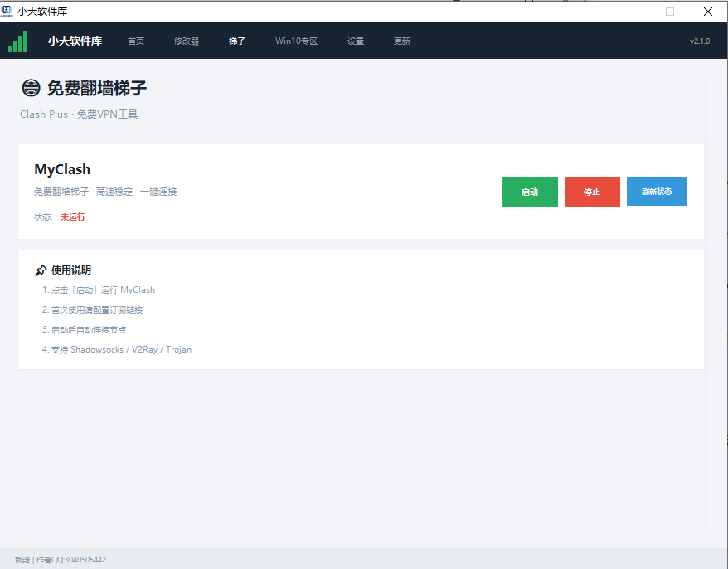Click instruction line 1 about 启动
The width and height of the screenshot is (728, 569).
99,289
